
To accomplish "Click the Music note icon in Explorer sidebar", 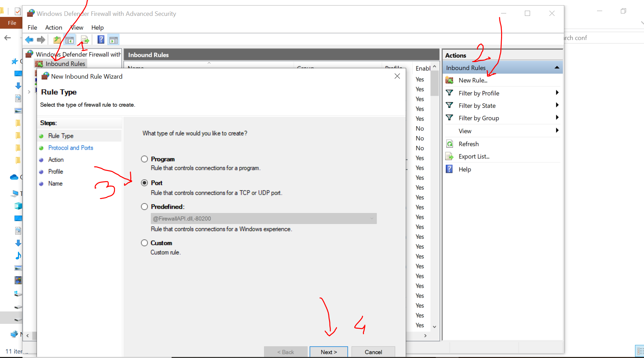I will (18, 256).
